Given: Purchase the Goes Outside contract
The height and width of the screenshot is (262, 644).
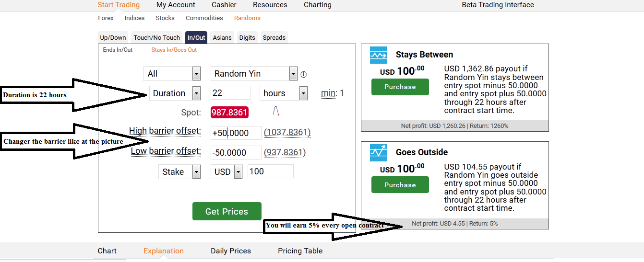Looking at the screenshot, I should tap(400, 185).
